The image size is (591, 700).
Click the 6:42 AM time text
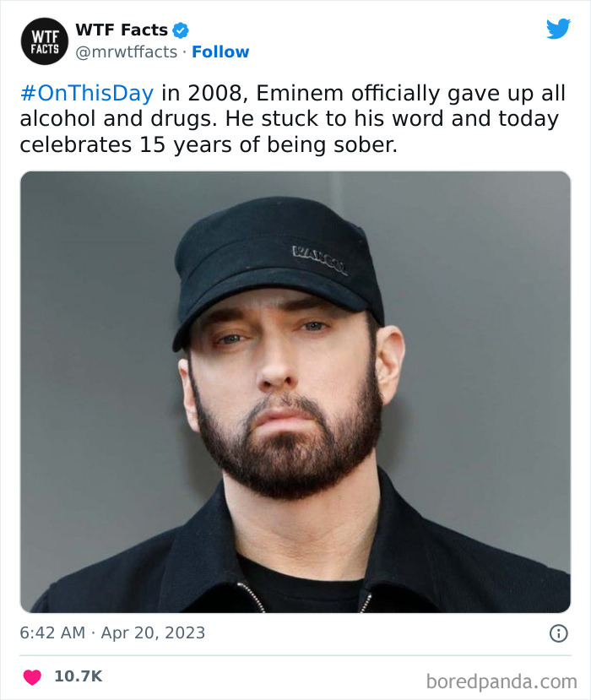coord(52,632)
